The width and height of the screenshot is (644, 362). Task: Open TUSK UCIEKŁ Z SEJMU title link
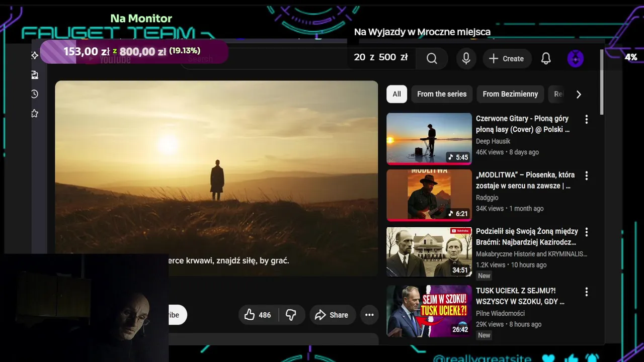[x=520, y=296]
